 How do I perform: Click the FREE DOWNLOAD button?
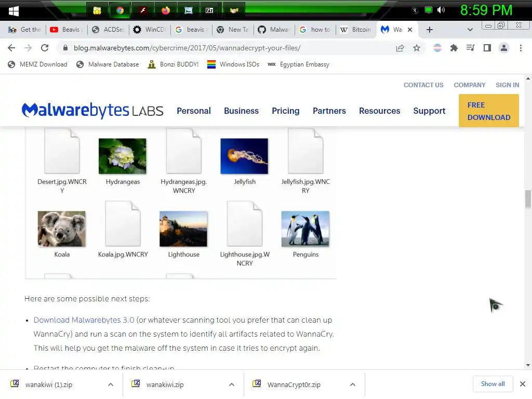[489, 111]
